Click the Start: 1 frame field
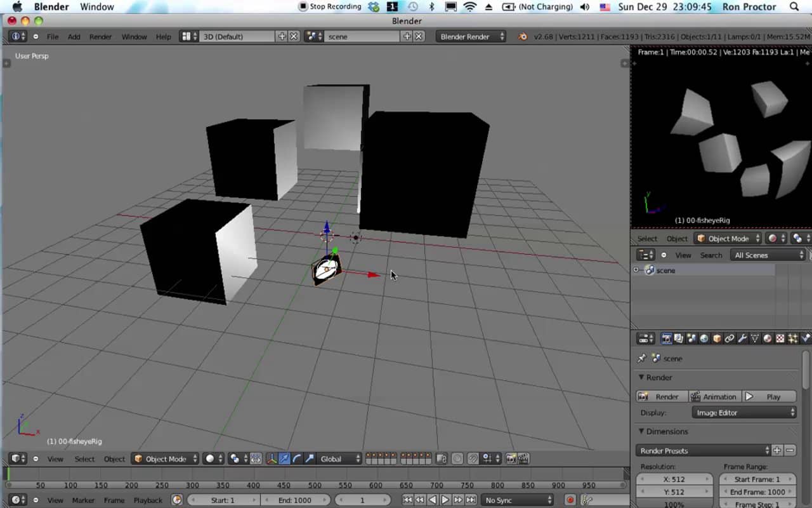Image resolution: width=812 pixels, height=508 pixels. [x=223, y=500]
